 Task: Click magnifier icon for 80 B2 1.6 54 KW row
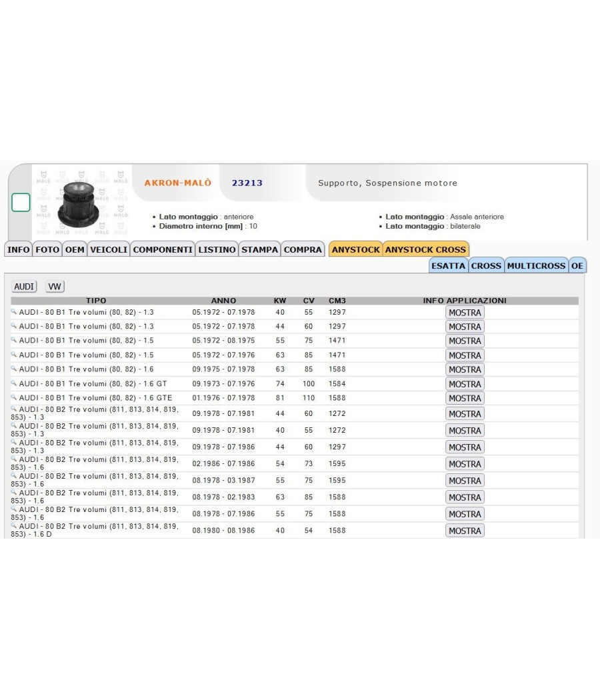[x=14, y=459]
